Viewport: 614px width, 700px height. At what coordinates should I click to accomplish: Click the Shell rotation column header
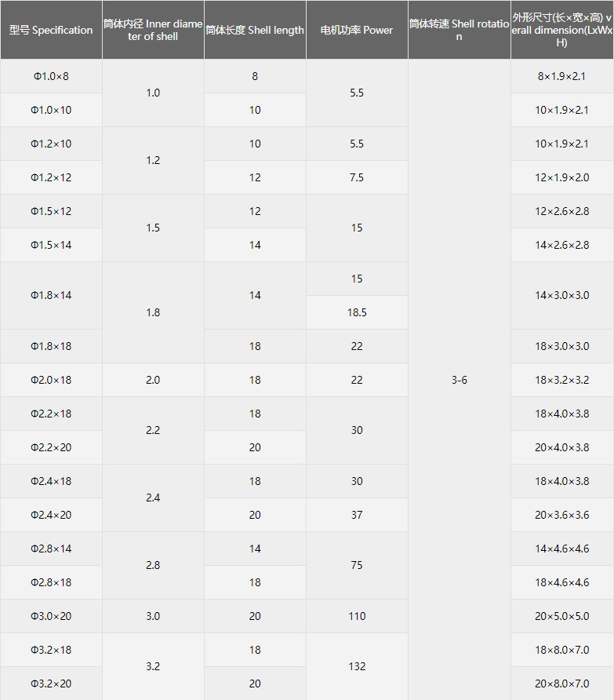(459, 30)
